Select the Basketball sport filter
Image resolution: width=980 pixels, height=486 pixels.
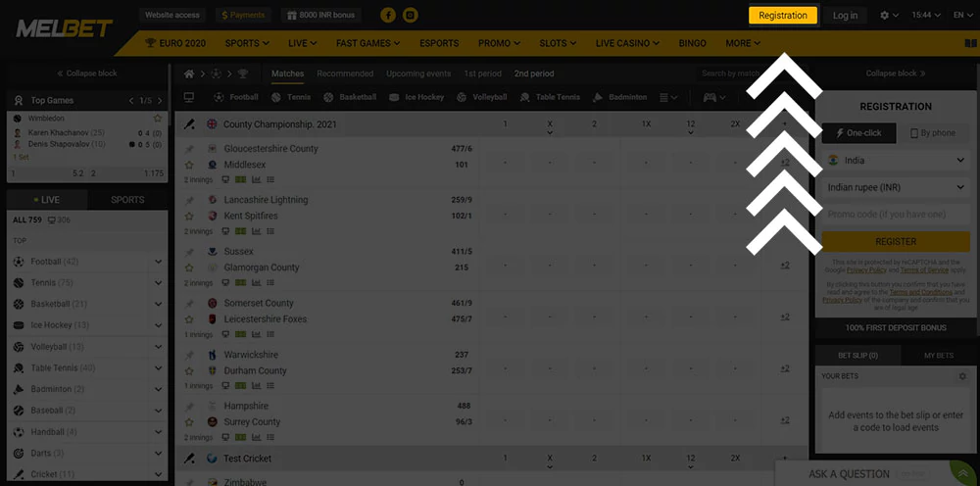tap(350, 97)
